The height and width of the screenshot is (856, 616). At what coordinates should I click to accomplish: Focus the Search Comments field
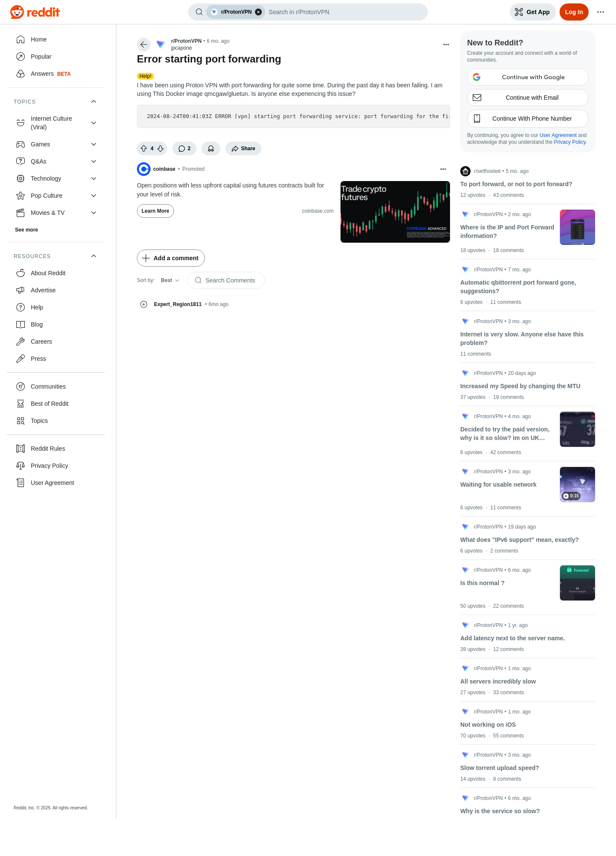coord(226,280)
